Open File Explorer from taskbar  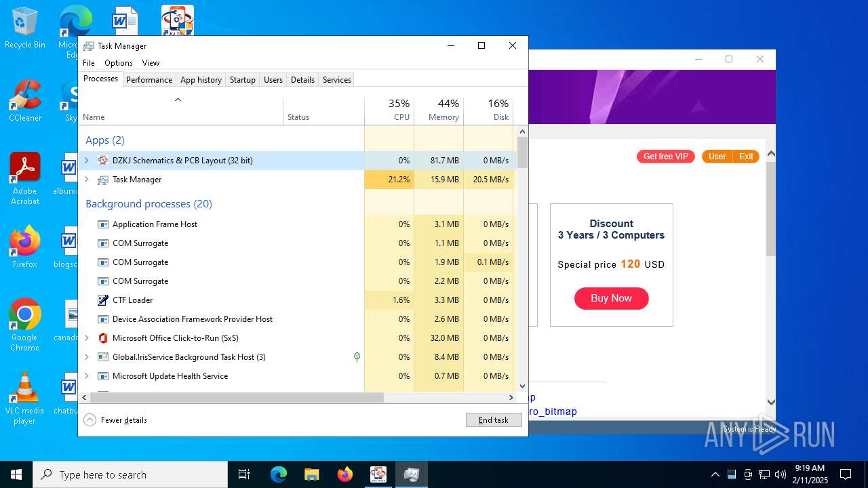(311, 474)
